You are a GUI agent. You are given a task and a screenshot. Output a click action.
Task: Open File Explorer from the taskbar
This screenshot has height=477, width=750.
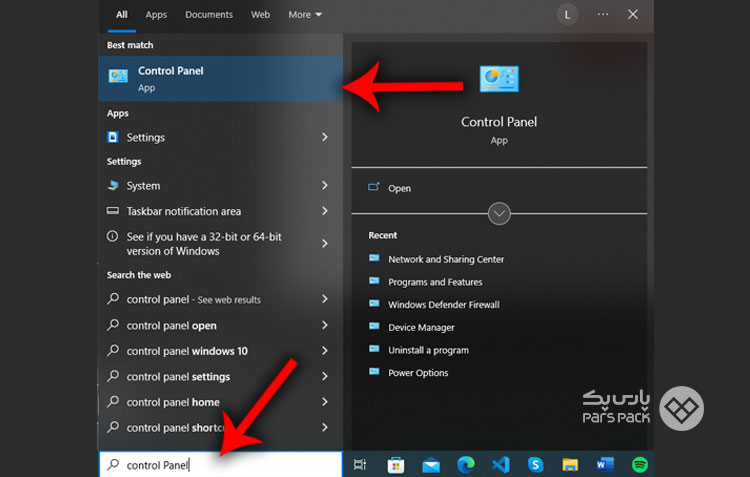point(570,465)
